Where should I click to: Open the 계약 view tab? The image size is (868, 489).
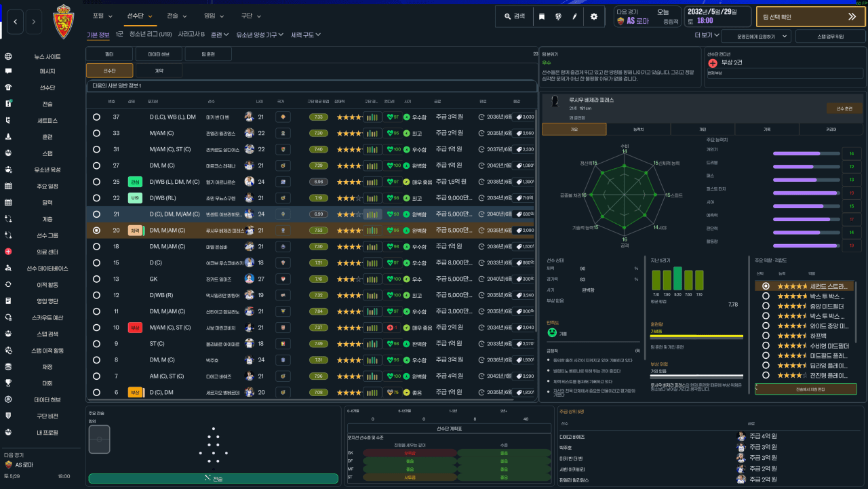(159, 71)
